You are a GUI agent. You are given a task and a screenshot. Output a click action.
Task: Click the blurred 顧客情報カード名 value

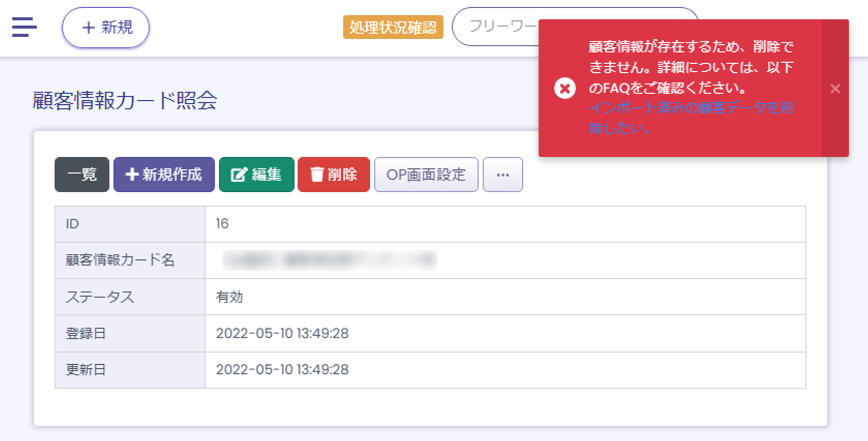point(330,260)
